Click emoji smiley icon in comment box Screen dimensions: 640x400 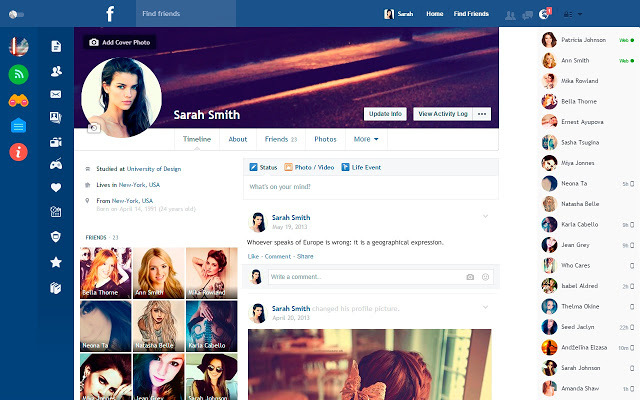(485, 277)
